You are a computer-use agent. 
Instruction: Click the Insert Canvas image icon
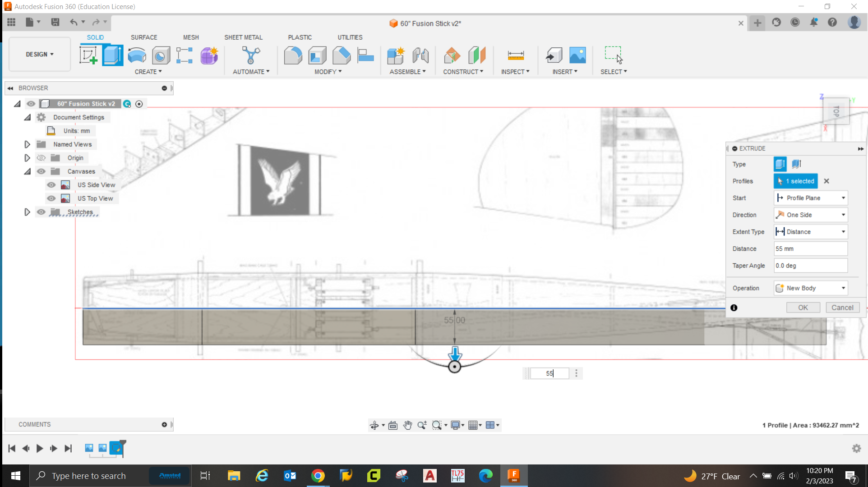tap(577, 55)
